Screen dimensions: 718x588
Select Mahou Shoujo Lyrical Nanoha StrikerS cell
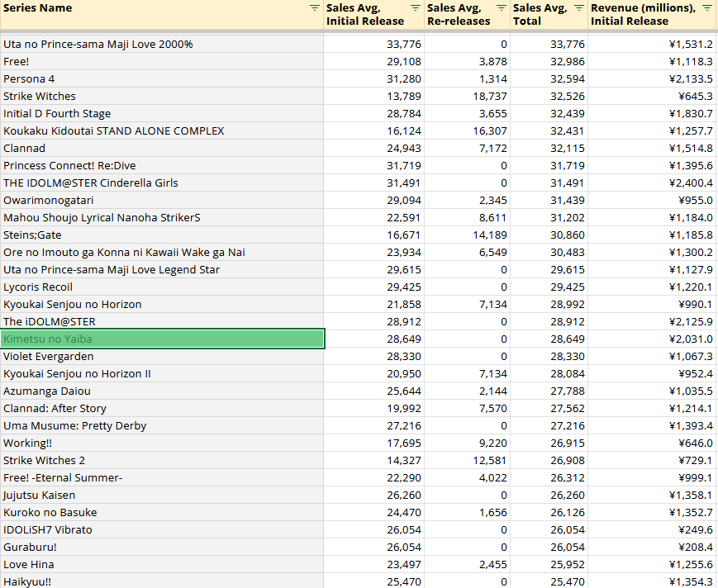click(x=162, y=218)
